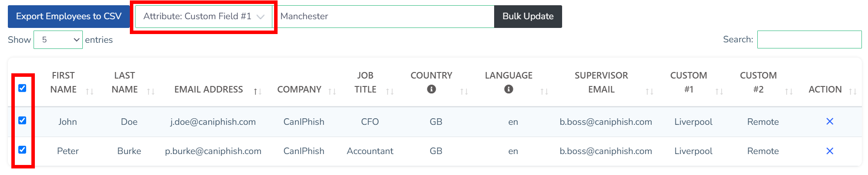Uncheck the Peter Burke row checkbox
Screen dimensions: 868x175
click(22, 150)
